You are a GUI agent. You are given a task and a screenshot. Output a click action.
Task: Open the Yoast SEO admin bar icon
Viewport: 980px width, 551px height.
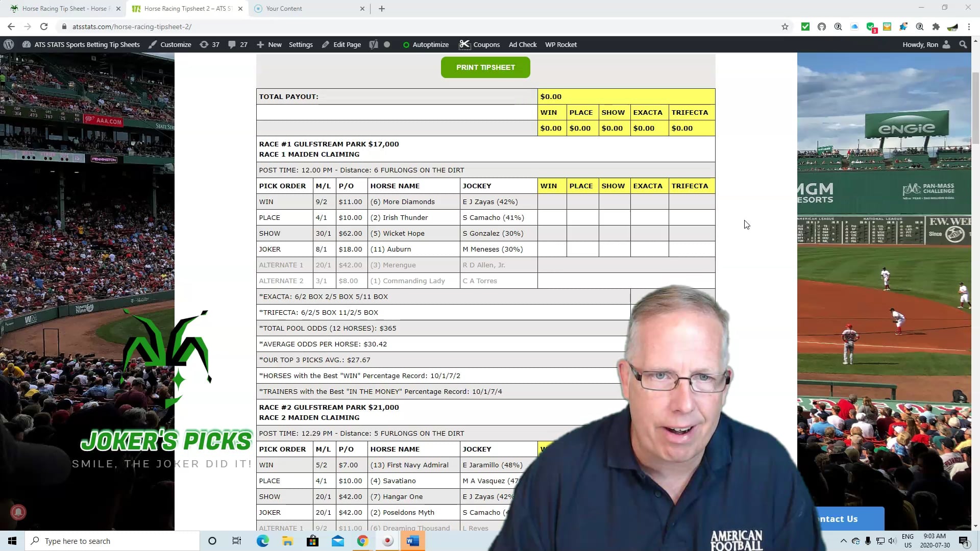tap(374, 44)
